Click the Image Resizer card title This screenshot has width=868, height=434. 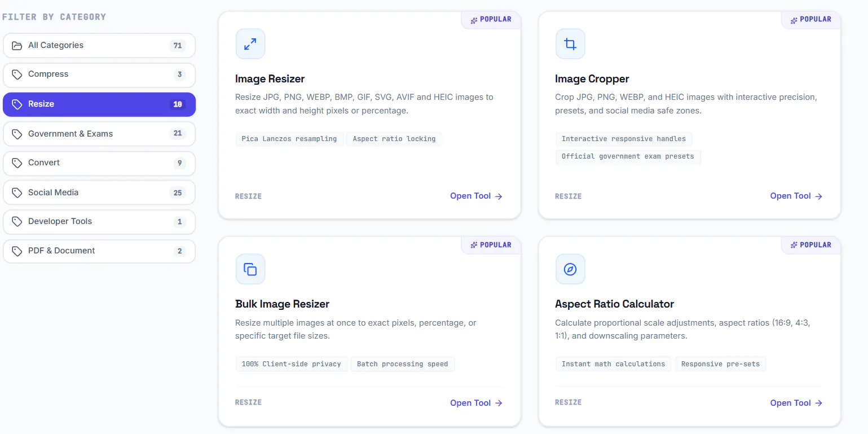point(270,79)
